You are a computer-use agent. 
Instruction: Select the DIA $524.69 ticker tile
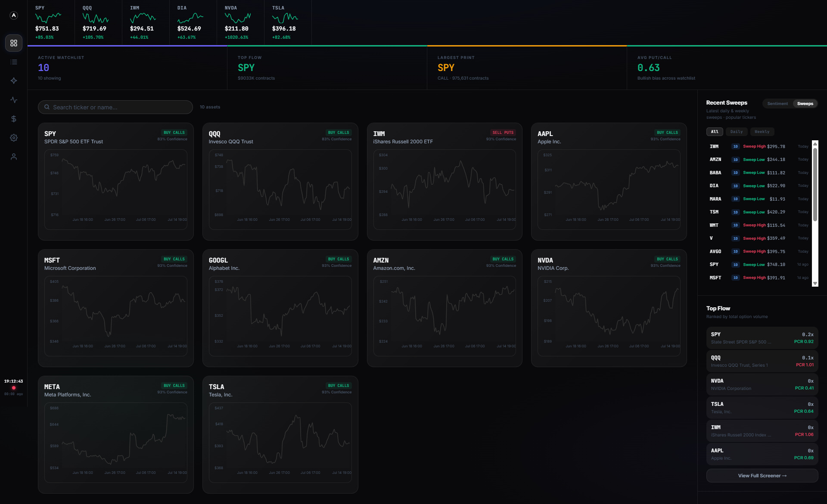pos(193,23)
